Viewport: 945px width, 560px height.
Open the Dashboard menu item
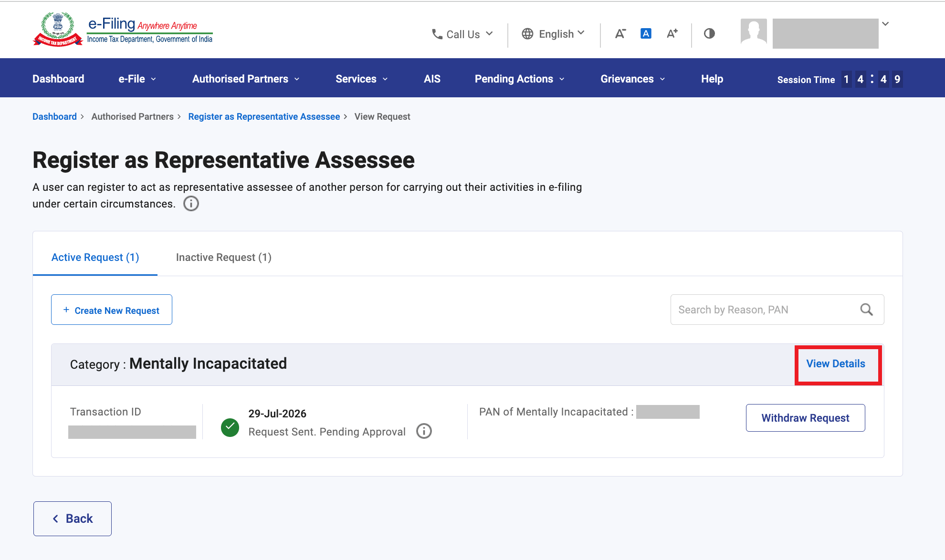click(x=58, y=79)
